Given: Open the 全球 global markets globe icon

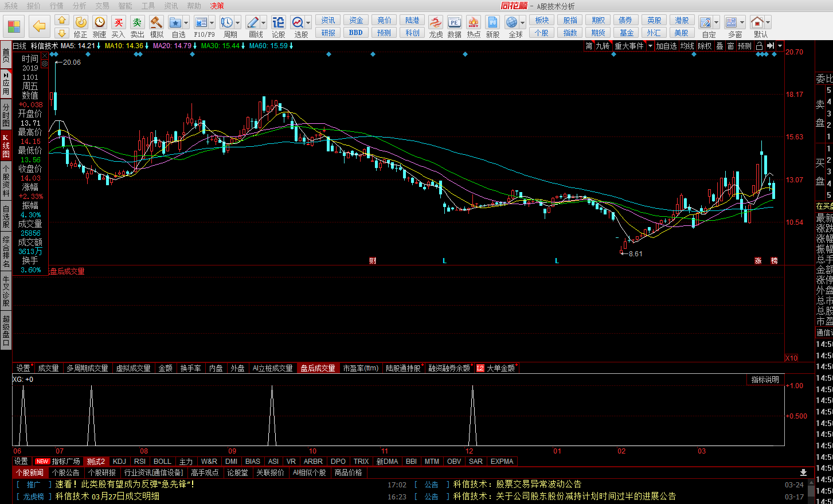Looking at the screenshot, I should click(x=512, y=22).
